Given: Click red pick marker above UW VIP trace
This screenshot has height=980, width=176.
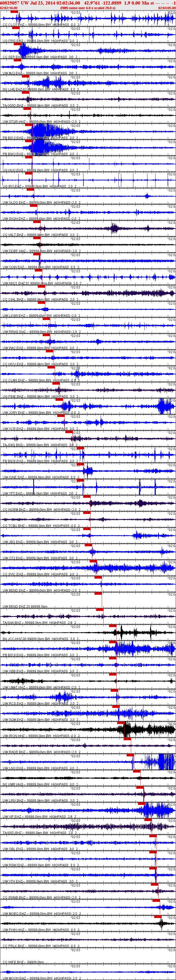Looking at the screenshot, I should [142, 804].
